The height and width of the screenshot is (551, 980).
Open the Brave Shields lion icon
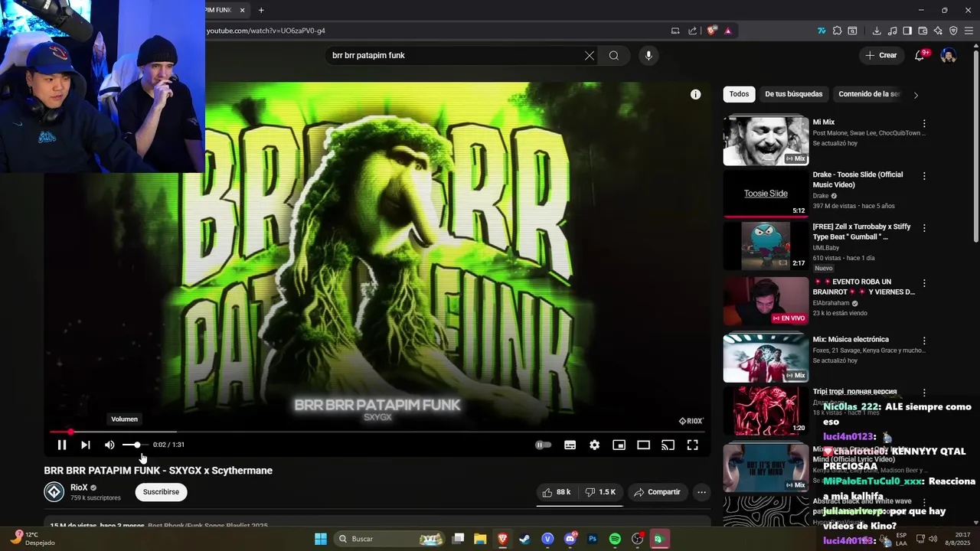(712, 31)
